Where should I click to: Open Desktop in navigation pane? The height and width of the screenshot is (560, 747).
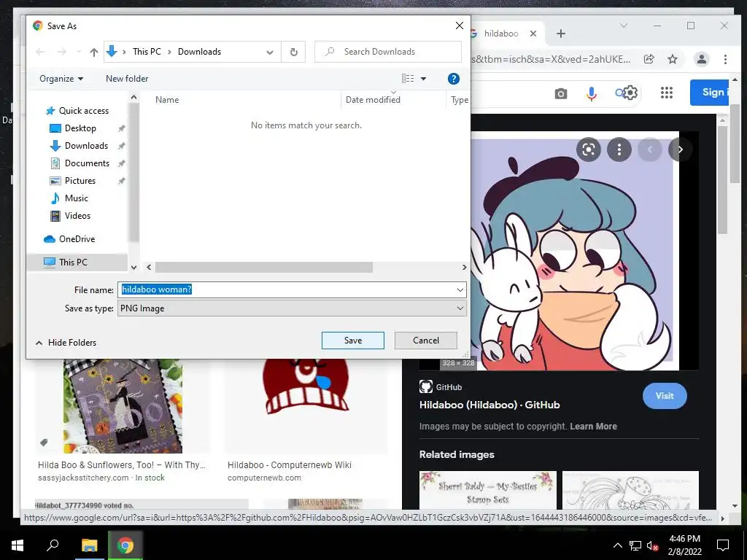click(80, 128)
